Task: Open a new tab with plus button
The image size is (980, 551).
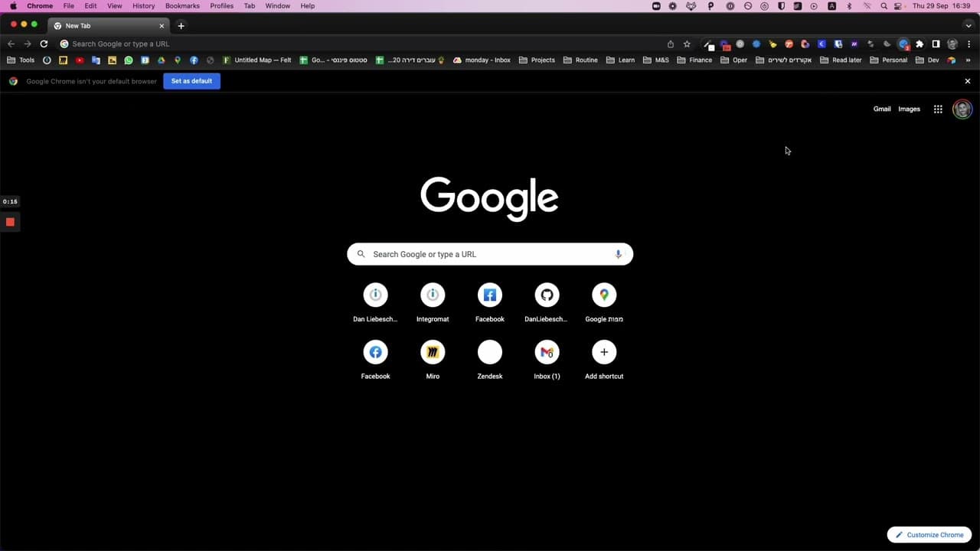Action: click(x=181, y=26)
